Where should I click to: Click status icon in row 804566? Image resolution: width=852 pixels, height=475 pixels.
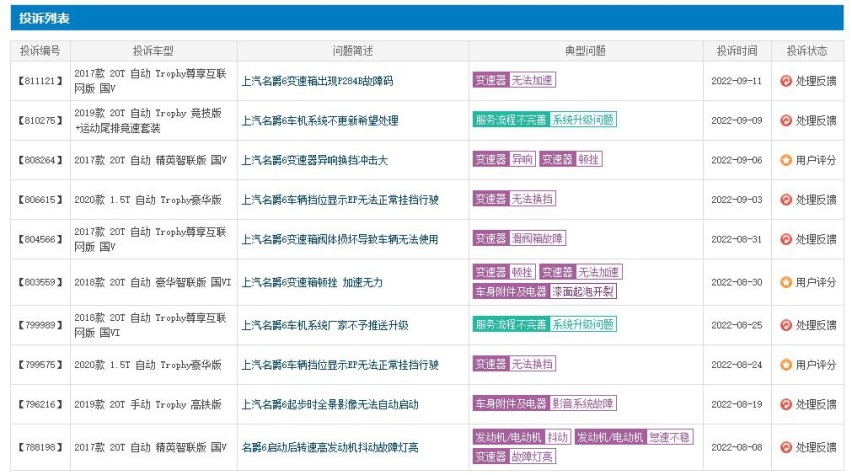tap(786, 239)
